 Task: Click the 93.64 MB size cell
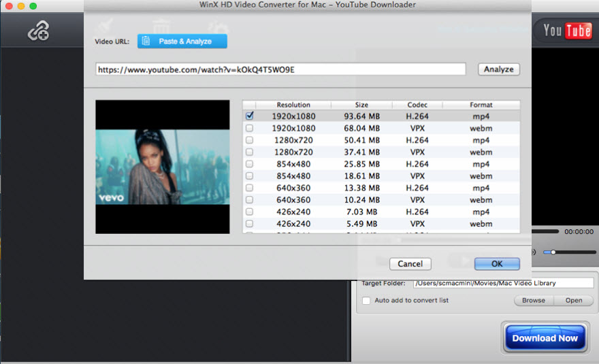click(x=361, y=116)
